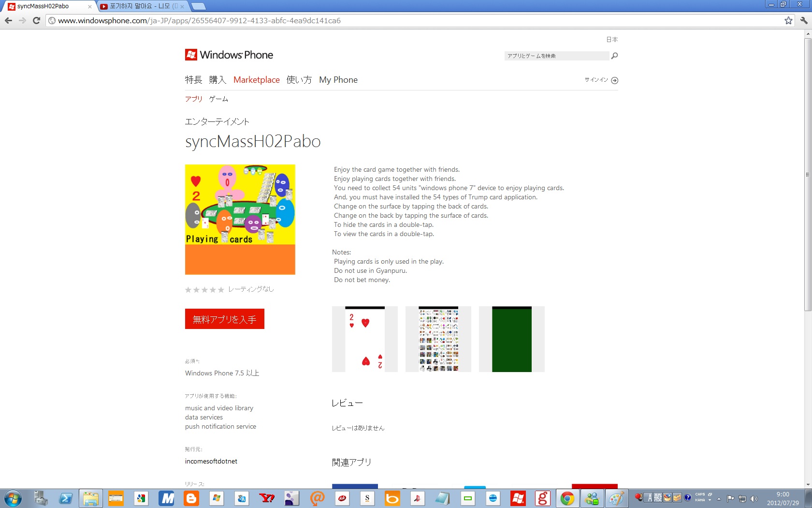The height and width of the screenshot is (508, 812).
Task: Open the Windows Start menu
Action: click(13, 498)
